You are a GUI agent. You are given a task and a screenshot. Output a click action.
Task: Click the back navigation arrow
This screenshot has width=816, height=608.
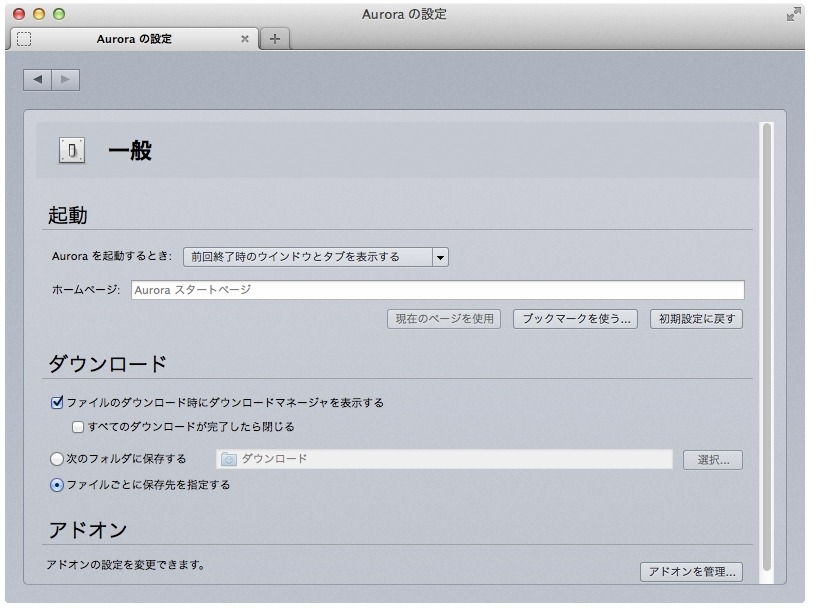tap(37, 80)
